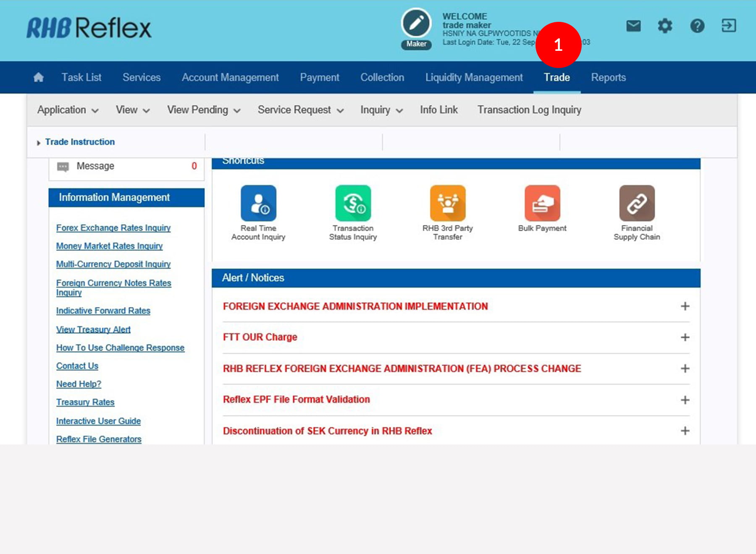Screen dimensions: 756x554
Task: Open the Financial Supply Chain shortcut
Action: coord(637,204)
